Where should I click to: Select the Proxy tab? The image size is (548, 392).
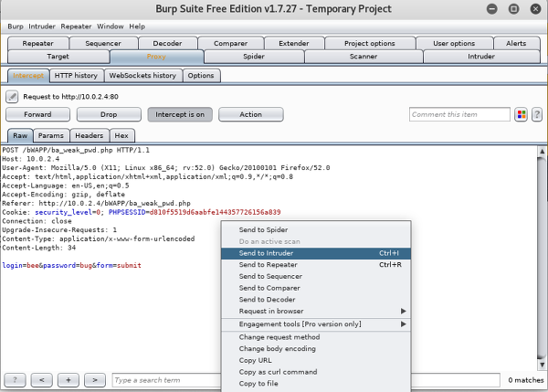(x=156, y=57)
